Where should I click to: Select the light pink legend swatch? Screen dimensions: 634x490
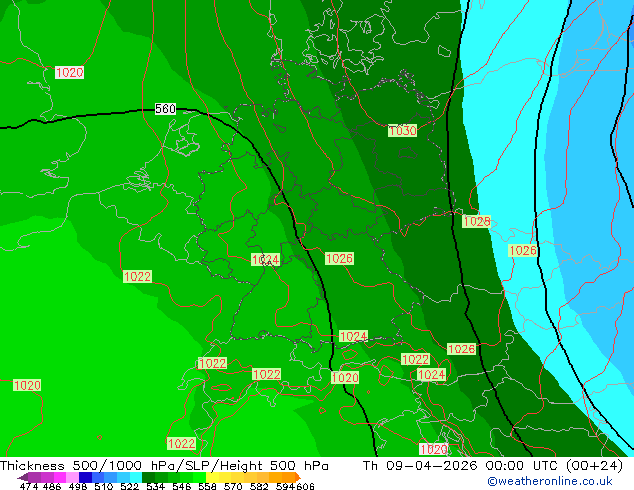tap(72, 477)
